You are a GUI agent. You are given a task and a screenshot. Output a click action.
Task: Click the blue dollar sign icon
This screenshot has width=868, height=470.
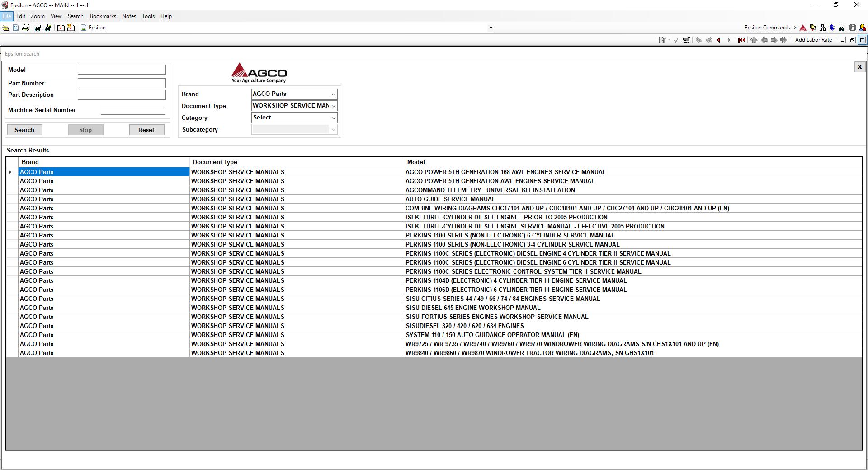[x=832, y=28]
